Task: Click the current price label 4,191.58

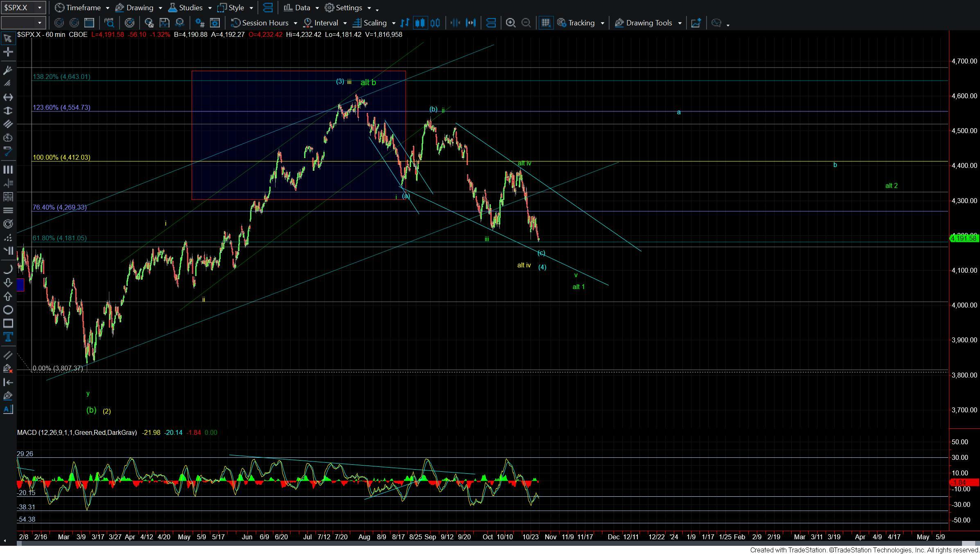Action: coord(964,238)
